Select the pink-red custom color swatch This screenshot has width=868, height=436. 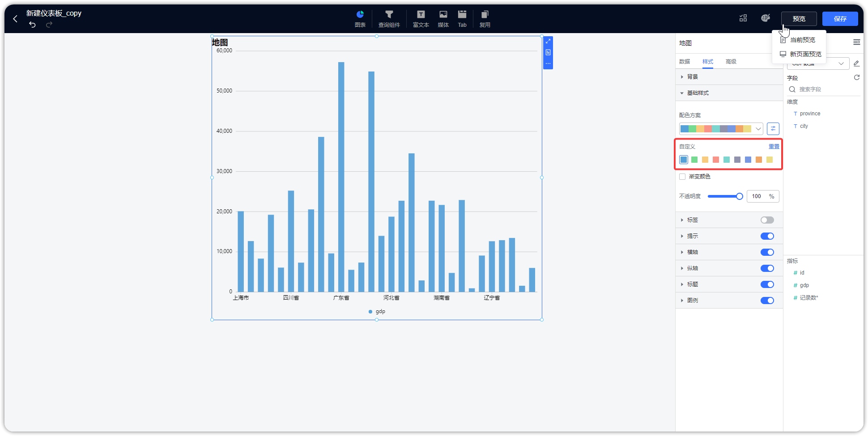(x=716, y=160)
